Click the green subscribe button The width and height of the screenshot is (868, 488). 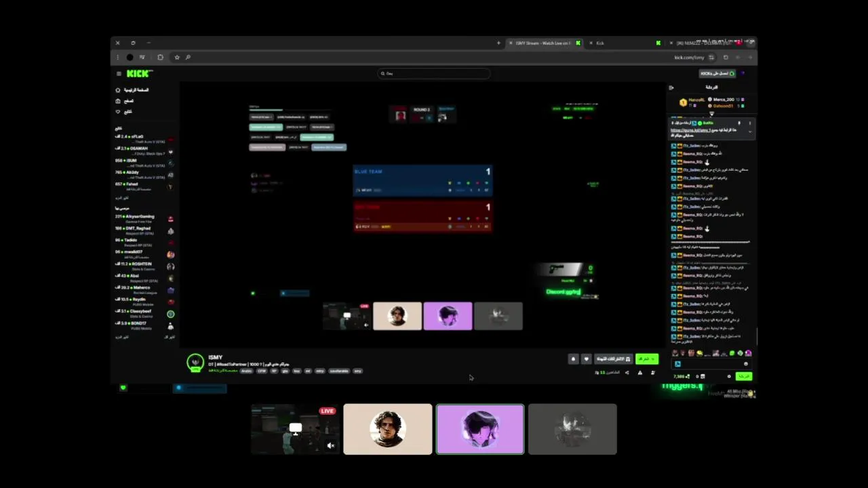click(x=647, y=359)
